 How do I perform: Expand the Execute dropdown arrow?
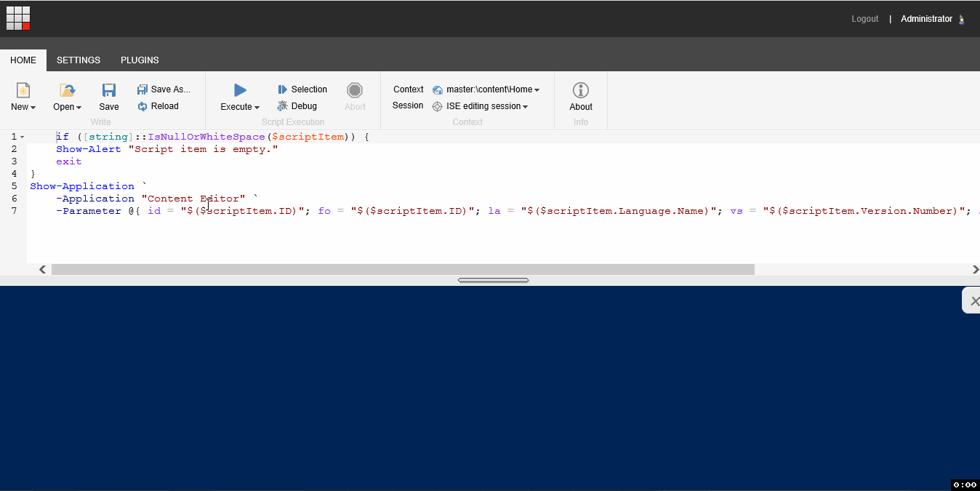257,108
